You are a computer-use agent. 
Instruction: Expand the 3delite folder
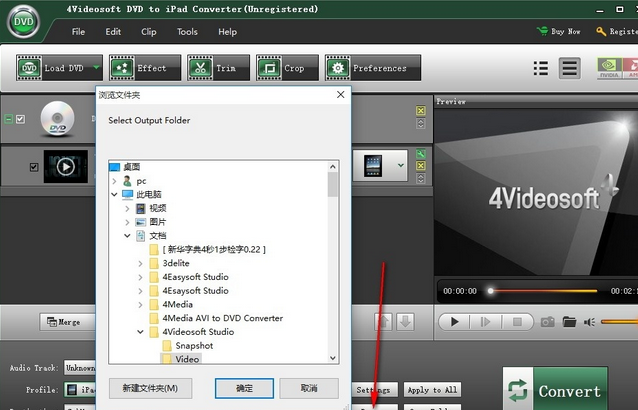point(140,263)
